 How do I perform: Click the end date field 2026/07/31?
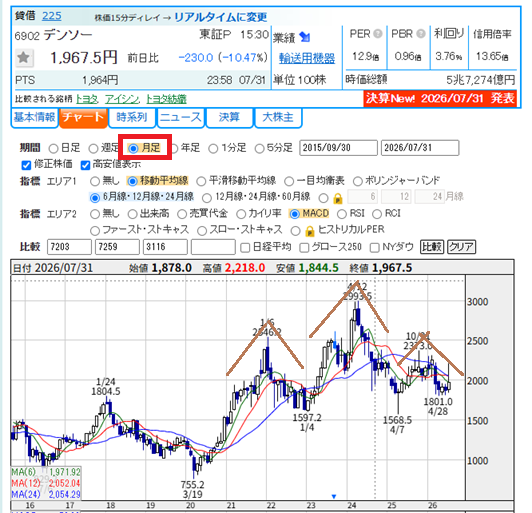pyautogui.click(x=420, y=148)
